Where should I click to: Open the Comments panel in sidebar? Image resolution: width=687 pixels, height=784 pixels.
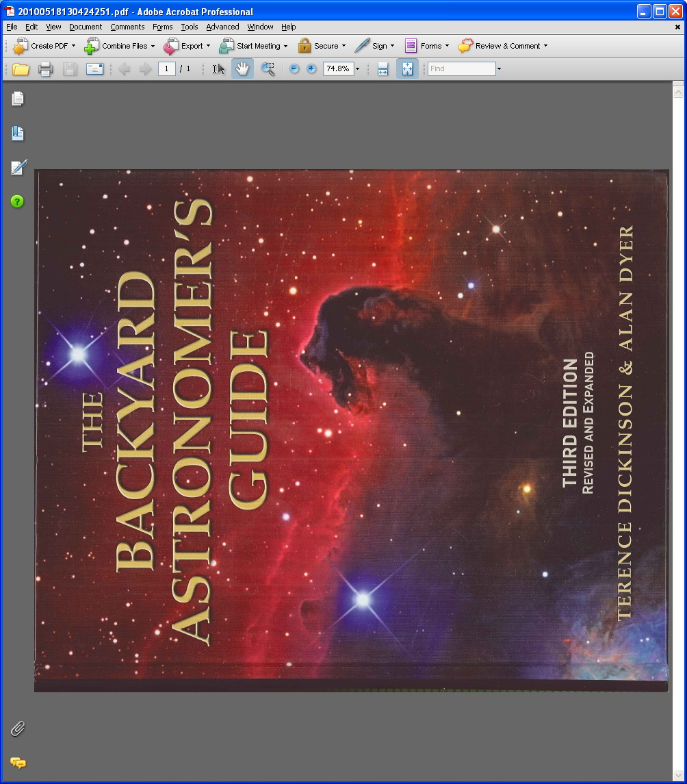pos(18,763)
